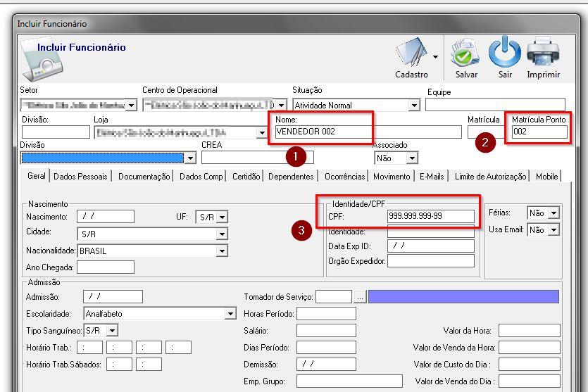Image resolution: width=588 pixels, height=392 pixels.
Task: Open the UF S/R dropdown
Action: click(222, 217)
